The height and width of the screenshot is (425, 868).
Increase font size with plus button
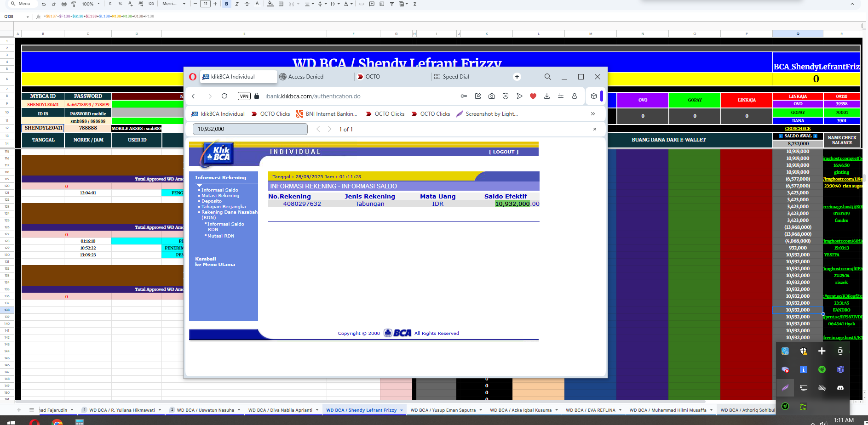pyautogui.click(x=215, y=4)
